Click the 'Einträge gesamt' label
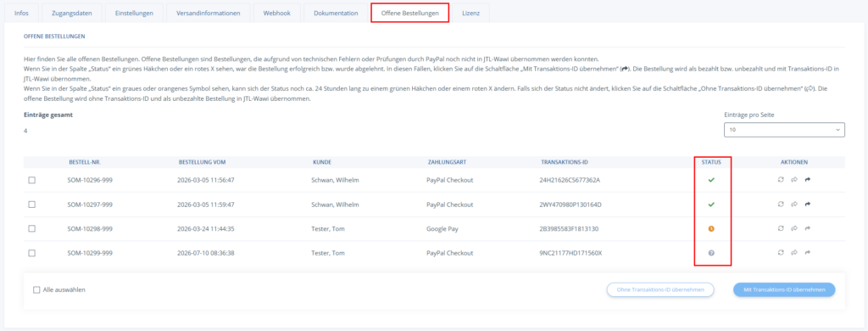 click(x=48, y=115)
